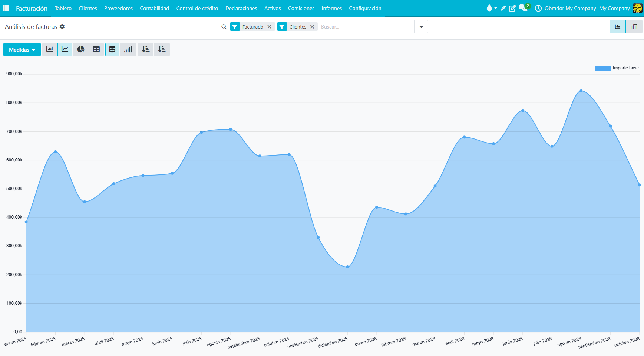This screenshot has height=356, width=644.
Task: Open the Informes menu
Action: pos(332,8)
